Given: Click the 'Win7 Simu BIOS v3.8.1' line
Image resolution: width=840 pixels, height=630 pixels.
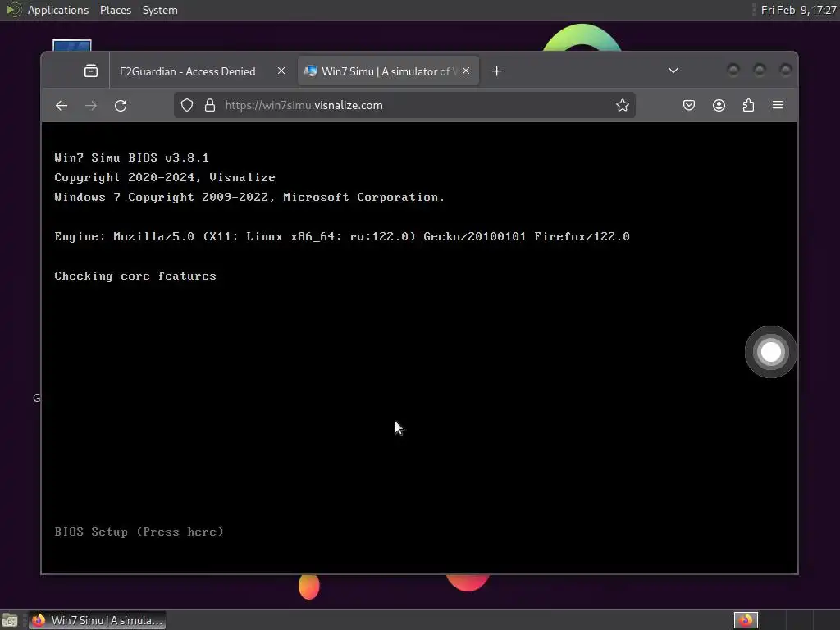Looking at the screenshot, I should point(131,157).
